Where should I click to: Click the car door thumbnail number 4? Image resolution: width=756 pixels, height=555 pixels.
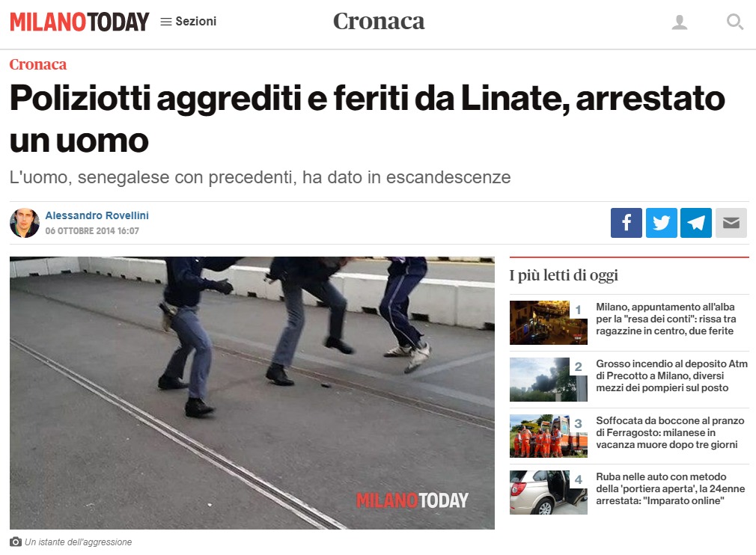548,492
